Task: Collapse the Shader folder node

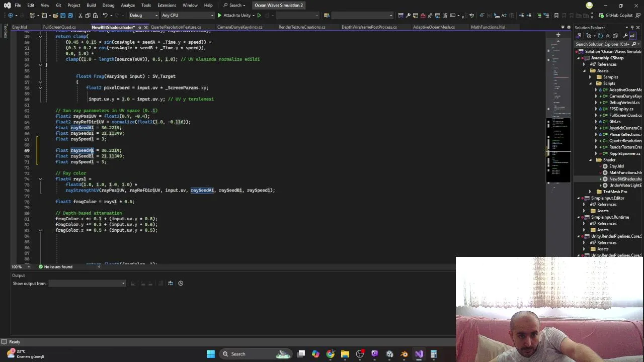Action: (x=590, y=160)
